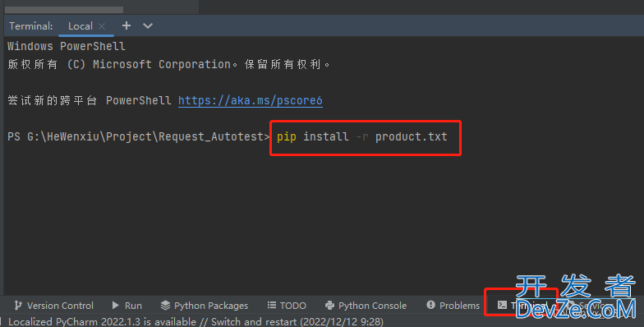Open the Version Control tool window

tap(54, 306)
